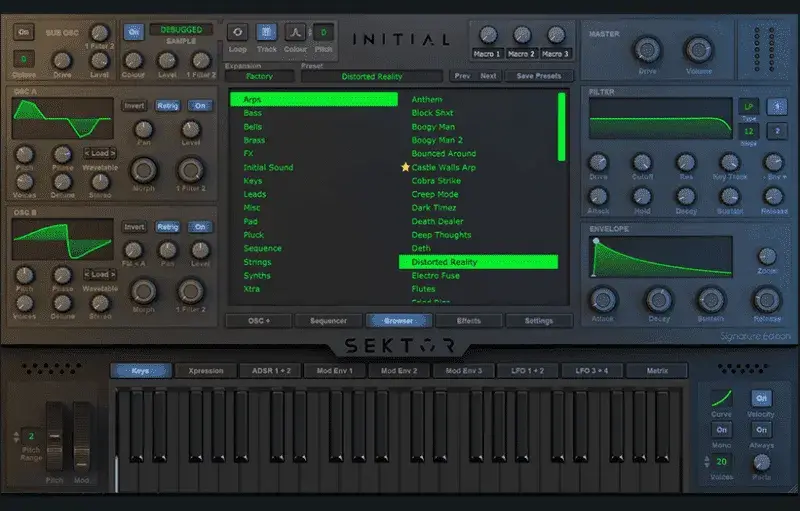Click the Macro 1 knob

pos(488,35)
